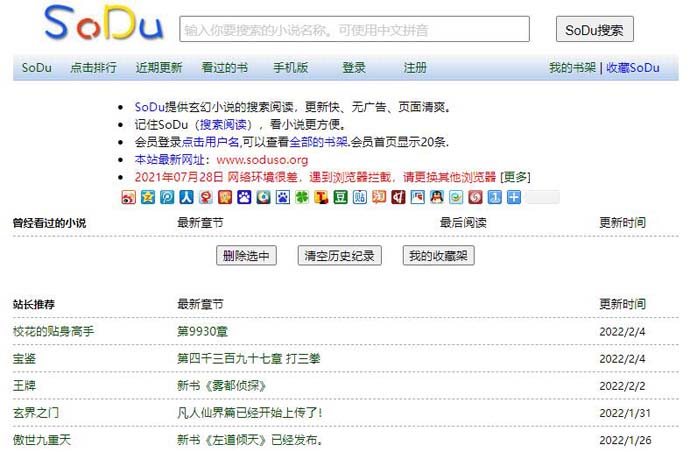The height and width of the screenshot is (452, 690).
Task: Share via the QQ penguin icon
Action: (437, 197)
